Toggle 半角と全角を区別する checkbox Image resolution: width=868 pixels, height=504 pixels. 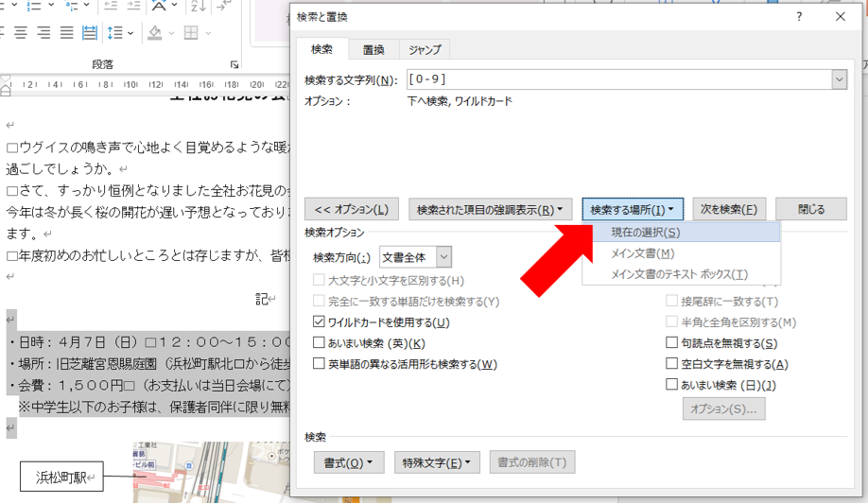(671, 322)
